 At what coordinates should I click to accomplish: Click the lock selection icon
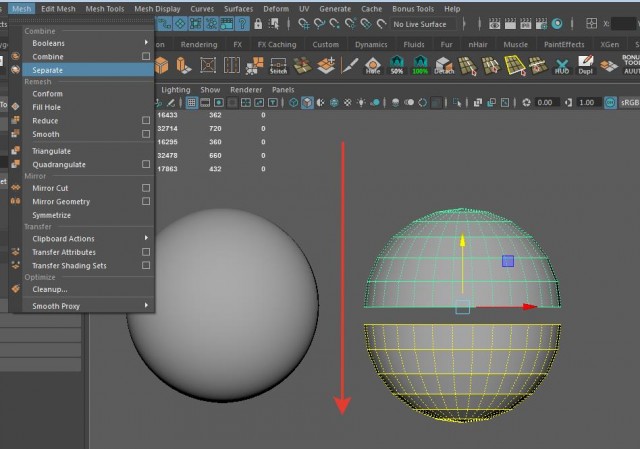point(258,24)
